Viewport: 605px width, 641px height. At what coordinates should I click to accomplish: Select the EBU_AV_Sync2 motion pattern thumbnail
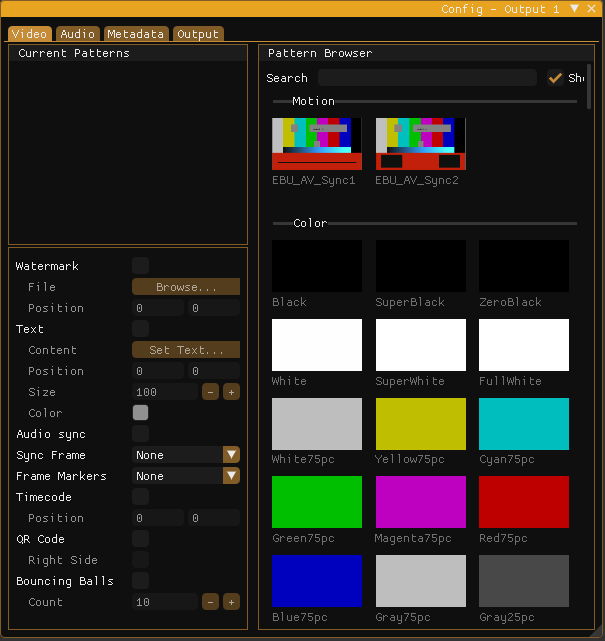421,144
